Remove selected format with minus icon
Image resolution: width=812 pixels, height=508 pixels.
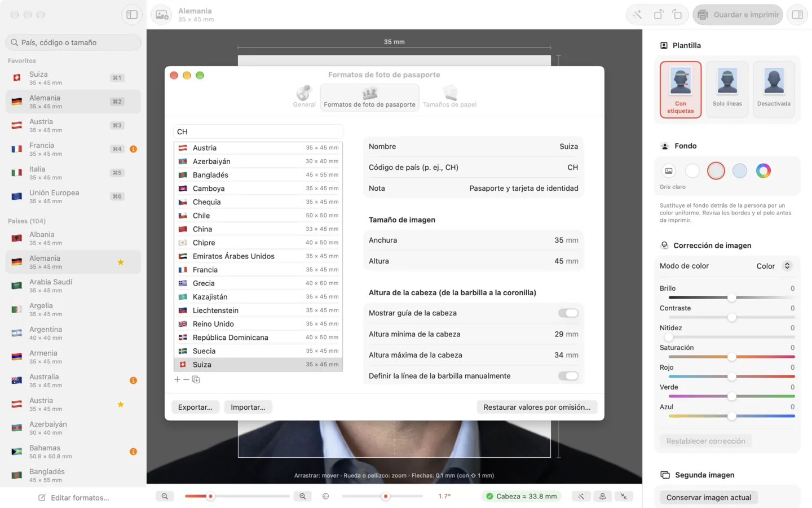pyautogui.click(x=186, y=379)
